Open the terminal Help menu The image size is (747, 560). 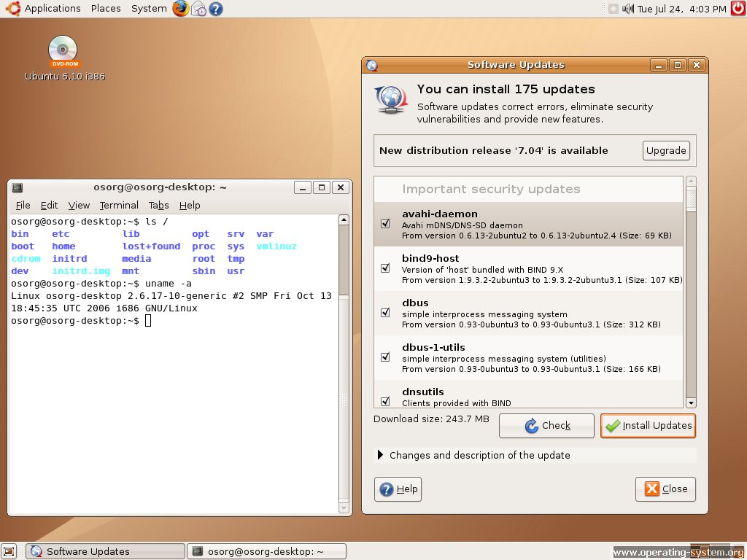pyautogui.click(x=190, y=205)
